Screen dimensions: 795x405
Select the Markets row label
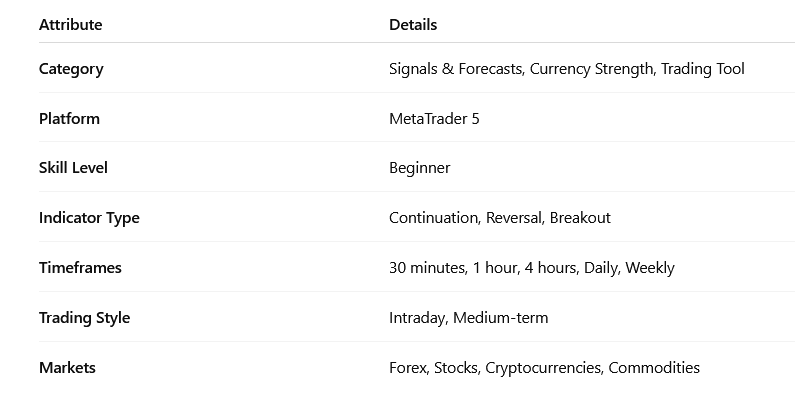(67, 368)
